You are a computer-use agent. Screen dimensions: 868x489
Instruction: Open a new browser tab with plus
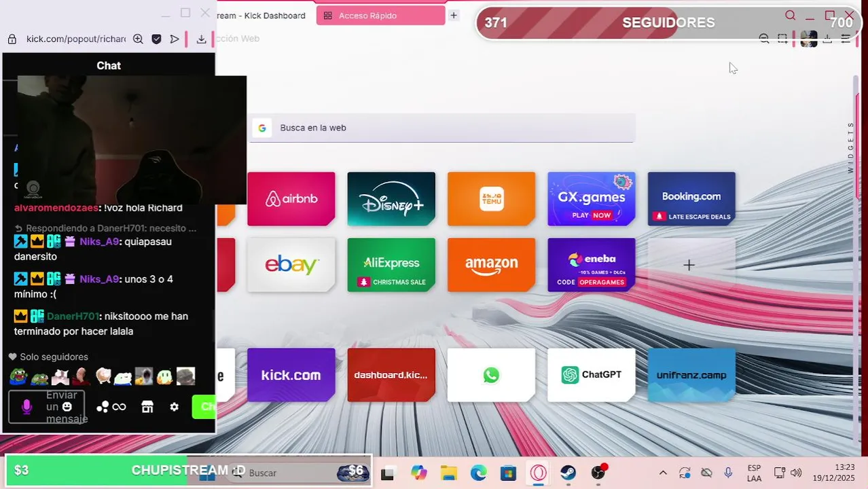(454, 16)
